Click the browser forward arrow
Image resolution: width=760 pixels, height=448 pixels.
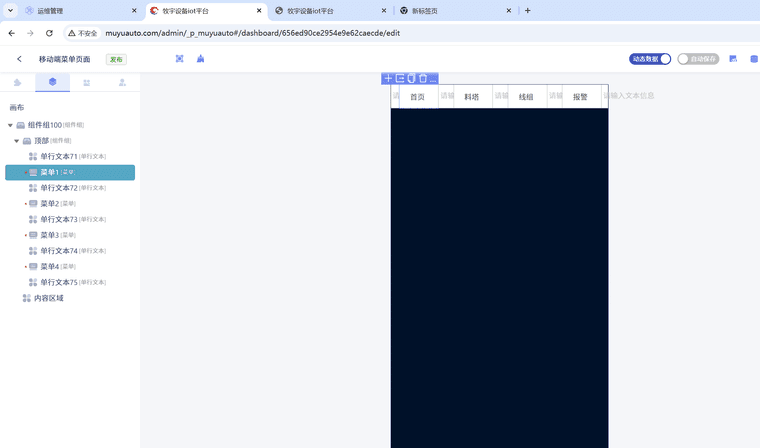point(30,33)
